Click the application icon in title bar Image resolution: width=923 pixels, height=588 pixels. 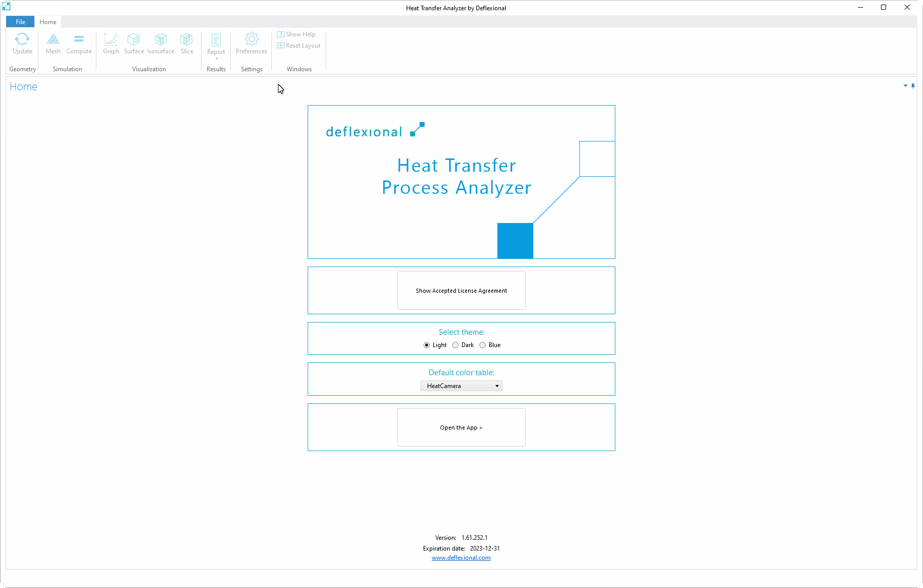pyautogui.click(x=6, y=7)
